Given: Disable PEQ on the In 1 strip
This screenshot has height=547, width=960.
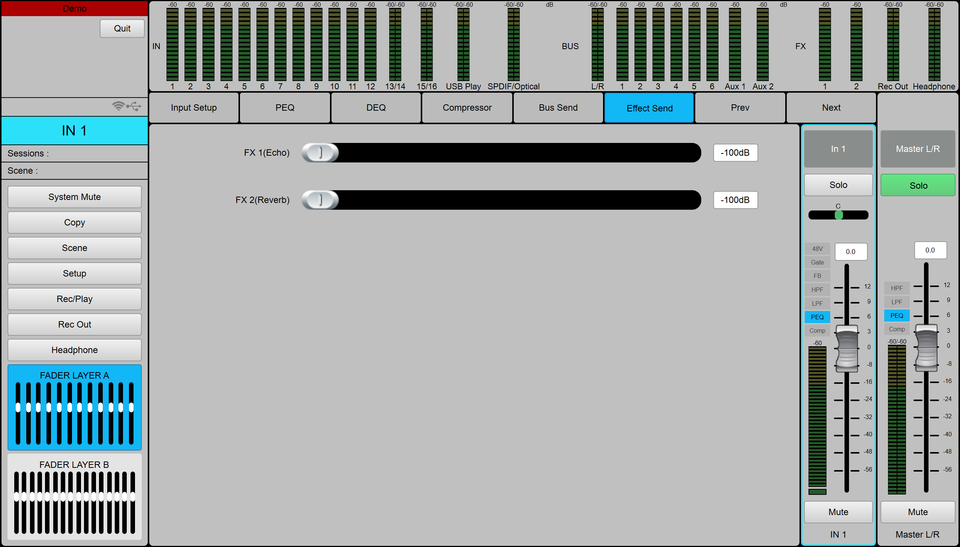Looking at the screenshot, I should [817, 317].
